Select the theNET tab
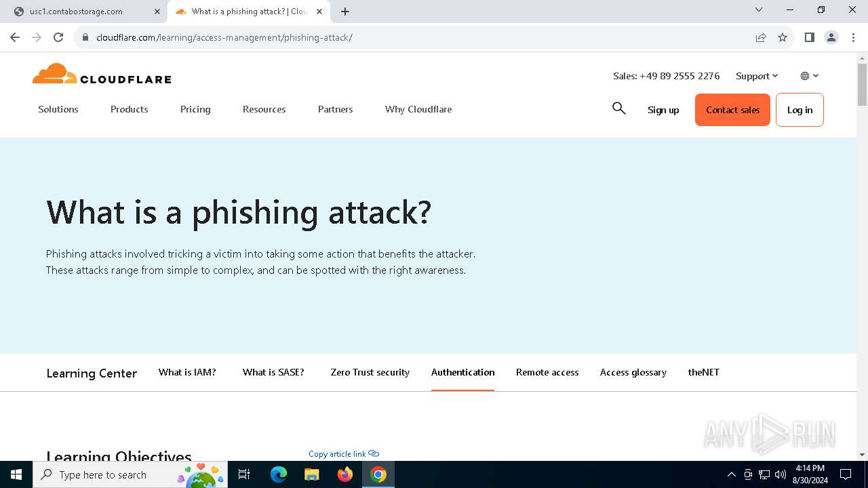Screen dimensions: 868x488 704,372
